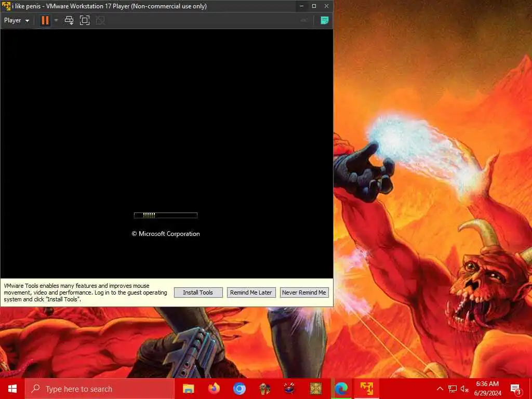Click the Windows boot progress bar inside VM
This screenshot has width=532, height=399.
click(x=166, y=215)
